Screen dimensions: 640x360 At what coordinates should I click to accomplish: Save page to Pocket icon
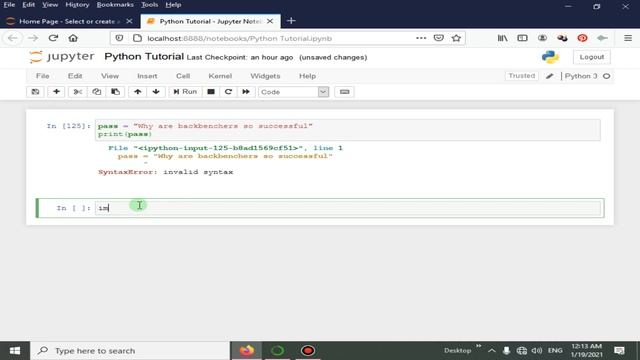(x=439, y=38)
